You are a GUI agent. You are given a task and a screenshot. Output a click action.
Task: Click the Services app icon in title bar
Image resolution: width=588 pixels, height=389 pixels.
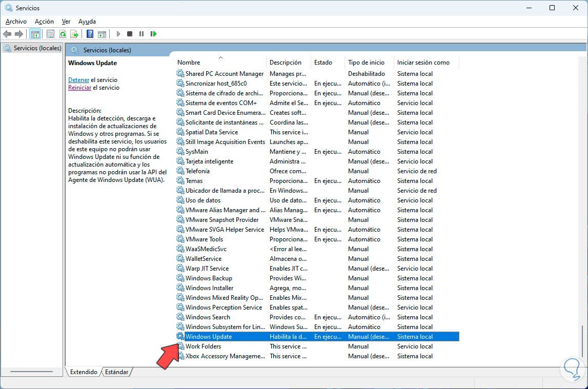point(8,8)
